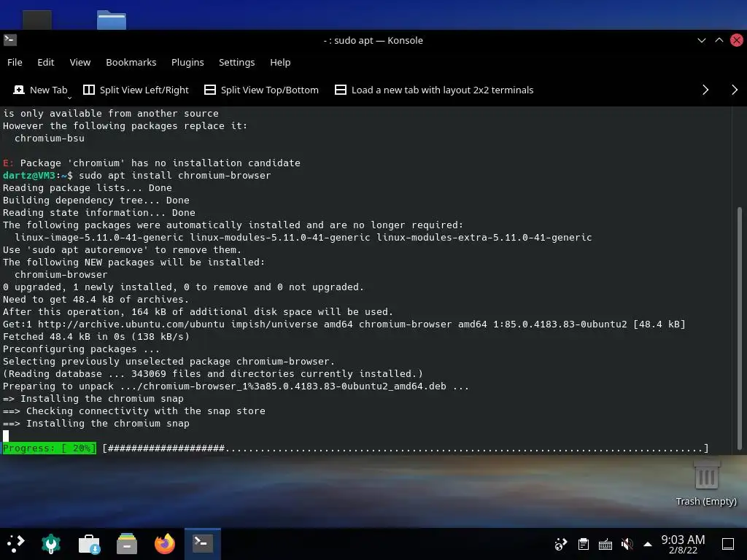Viewport: 747px width, 560px height.
Task: Minimize the Konsole window
Action: pos(702,41)
